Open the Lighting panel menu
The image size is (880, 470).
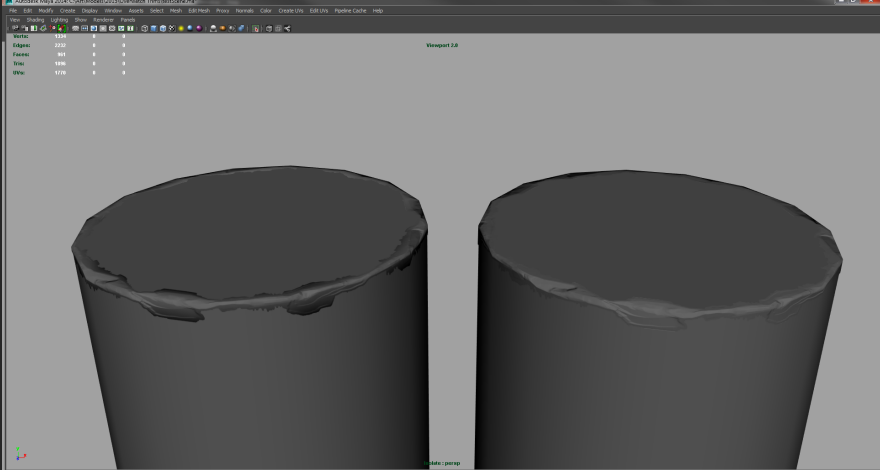(59, 19)
